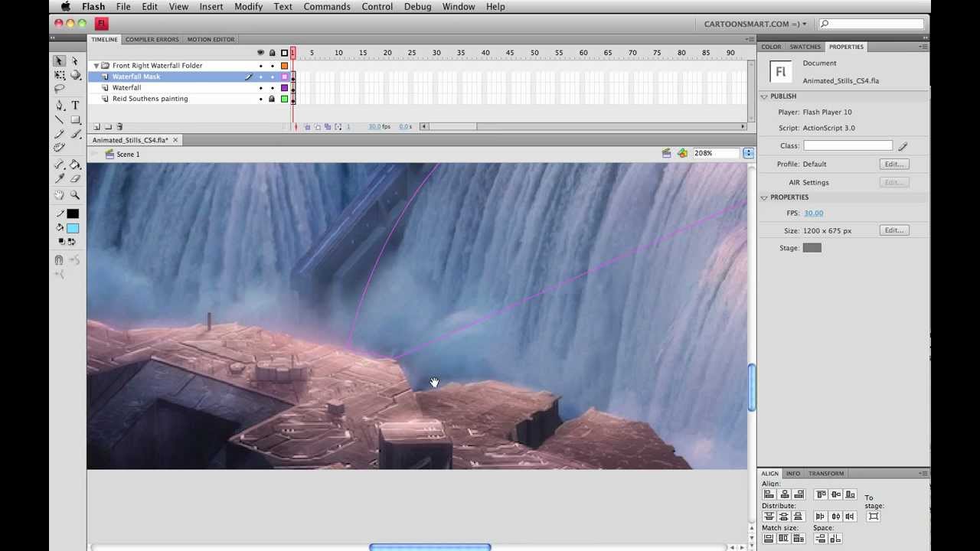Open the stage zoom percentage dropdown

click(748, 153)
